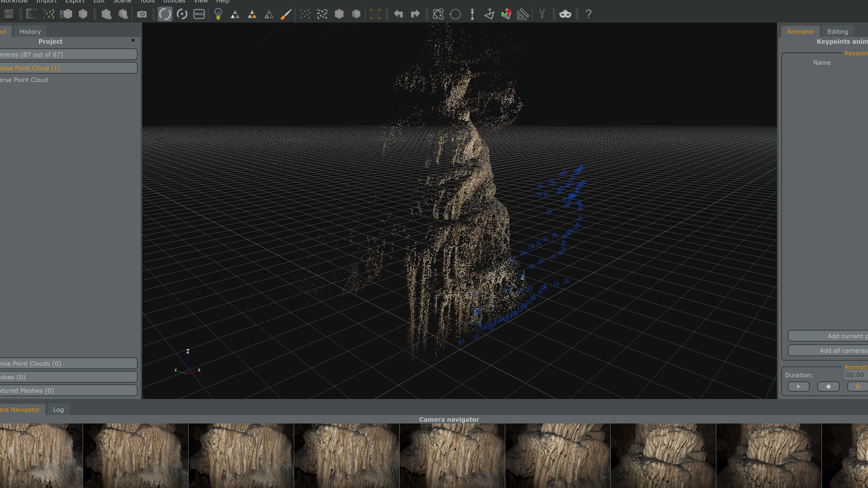Click the dense point cloud generation cube icon
Viewport: 868px width, 488px height.
coord(66,14)
